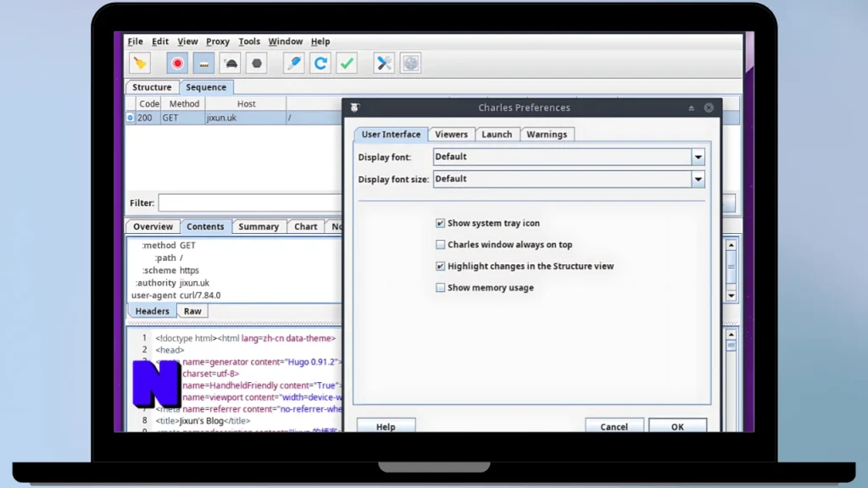This screenshot has height=488, width=868.
Task: Click Preferences title bar shade arrow
Action: click(692, 108)
